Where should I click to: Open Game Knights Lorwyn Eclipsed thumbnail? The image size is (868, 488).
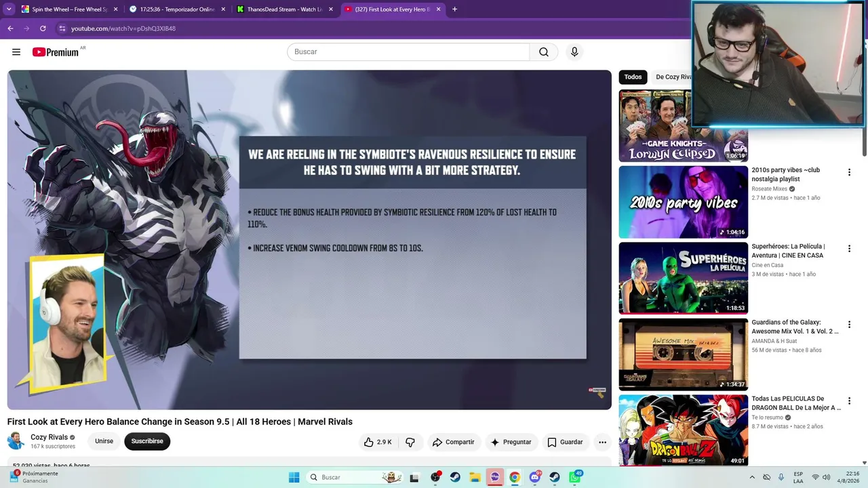683,125
